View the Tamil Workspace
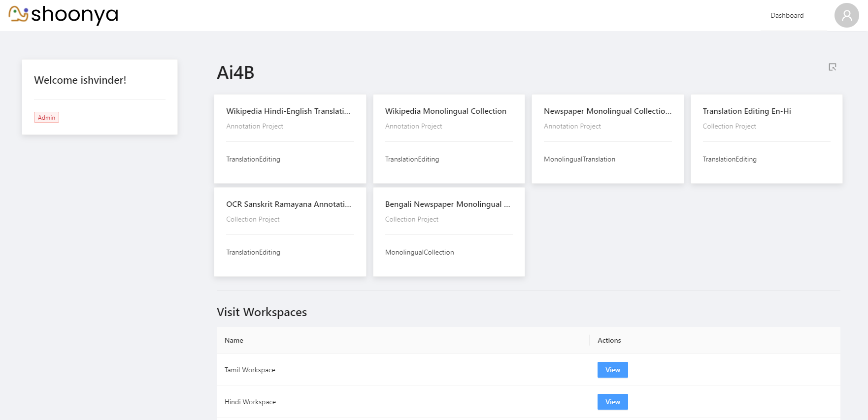This screenshot has height=420, width=868. [x=612, y=370]
